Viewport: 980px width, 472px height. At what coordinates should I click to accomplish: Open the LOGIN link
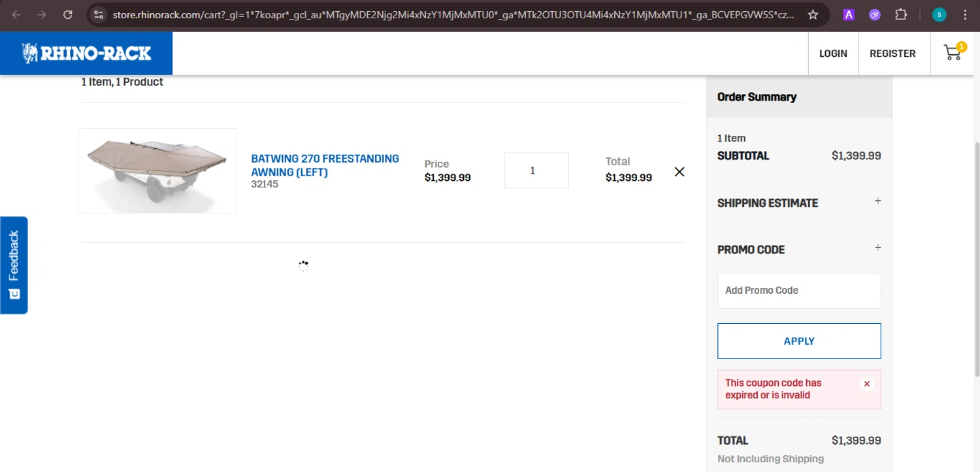(833, 54)
